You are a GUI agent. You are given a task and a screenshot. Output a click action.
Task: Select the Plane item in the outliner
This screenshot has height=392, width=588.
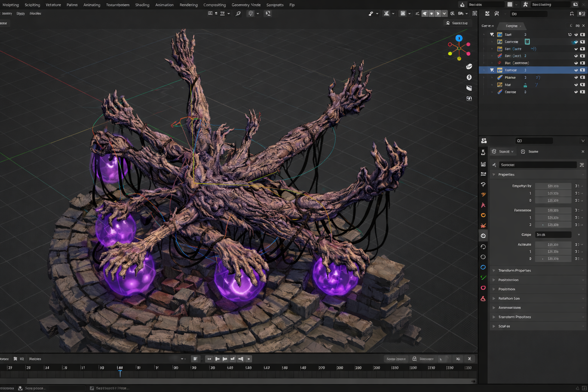point(510,78)
